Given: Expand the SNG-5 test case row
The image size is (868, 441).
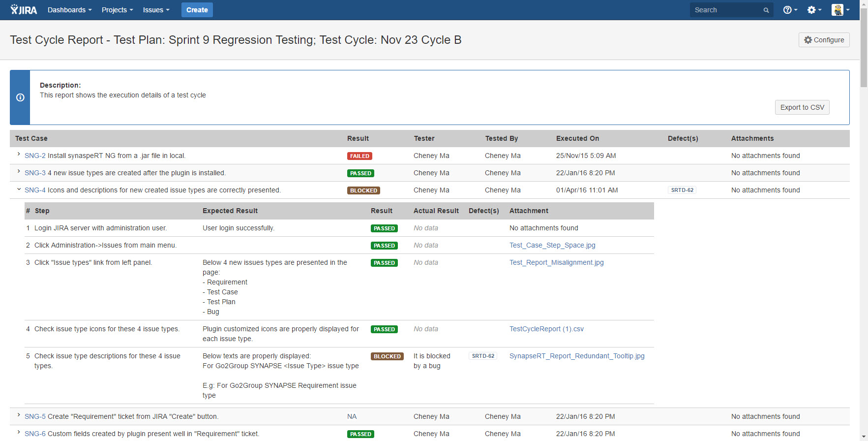Looking at the screenshot, I should click(x=19, y=415).
